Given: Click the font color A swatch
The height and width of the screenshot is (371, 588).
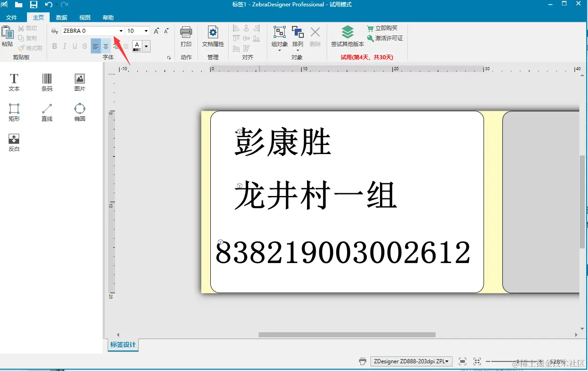Looking at the screenshot, I should [x=137, y=46].
